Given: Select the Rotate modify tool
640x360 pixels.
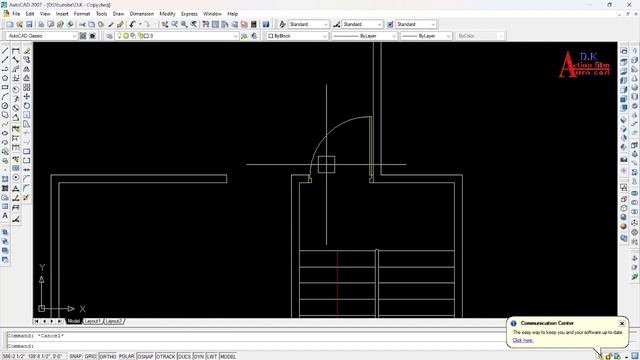Looking at the screenshot, I should [27, 106].
